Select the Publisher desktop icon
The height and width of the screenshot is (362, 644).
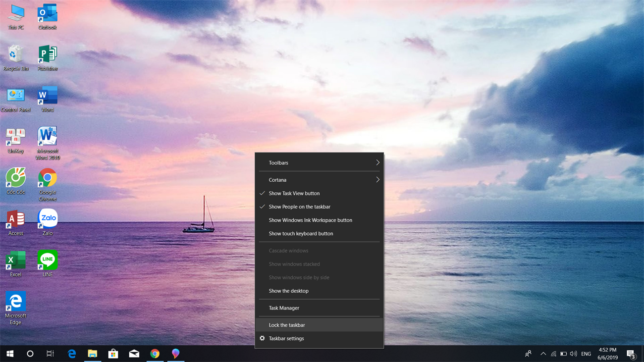pos(48,56)
